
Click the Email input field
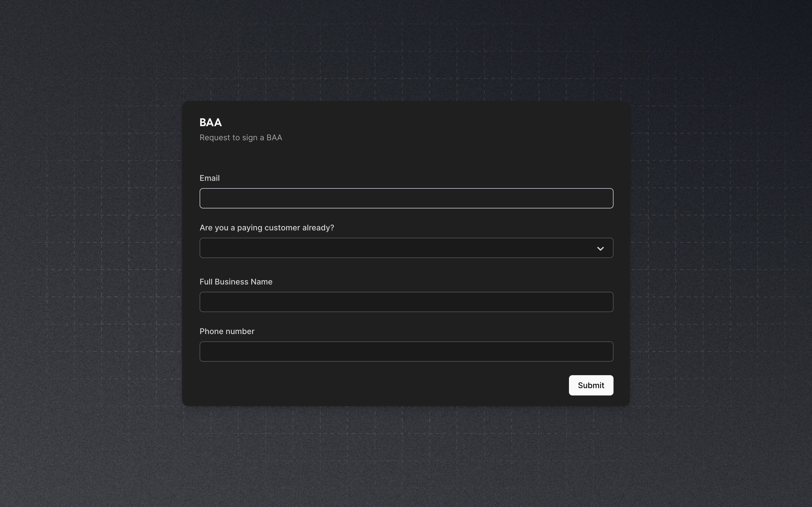click(x=406, y=198)
